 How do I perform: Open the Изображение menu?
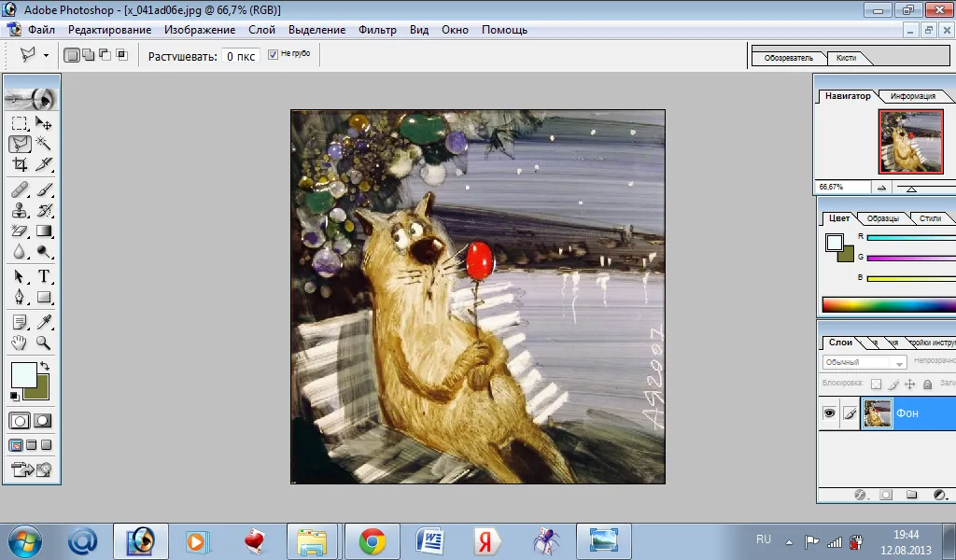pyautogui.click(x=200, y=30)
